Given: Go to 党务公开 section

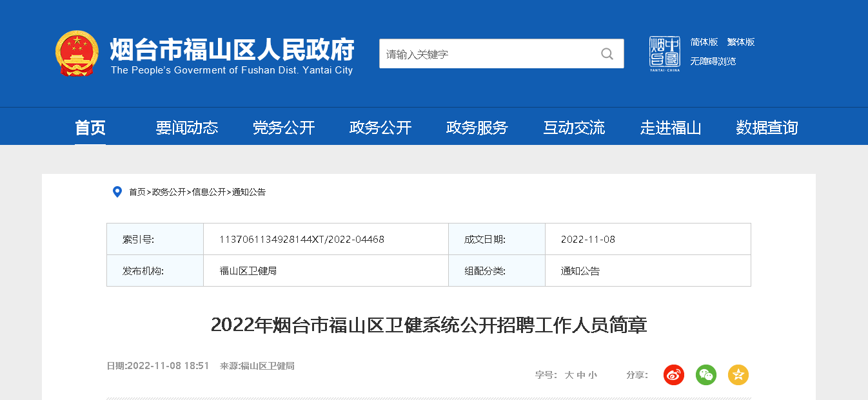Looking at the screenshot, I should (284, 128).
